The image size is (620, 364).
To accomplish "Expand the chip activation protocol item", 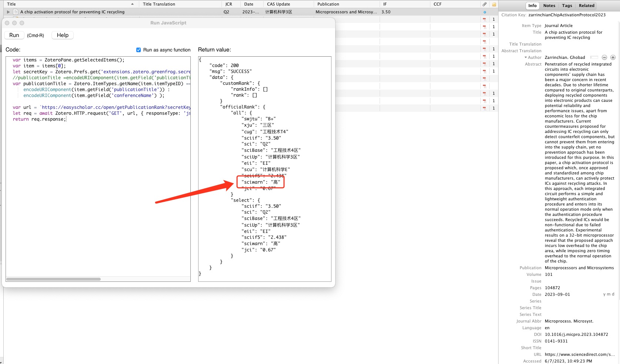I will [8, 12].
